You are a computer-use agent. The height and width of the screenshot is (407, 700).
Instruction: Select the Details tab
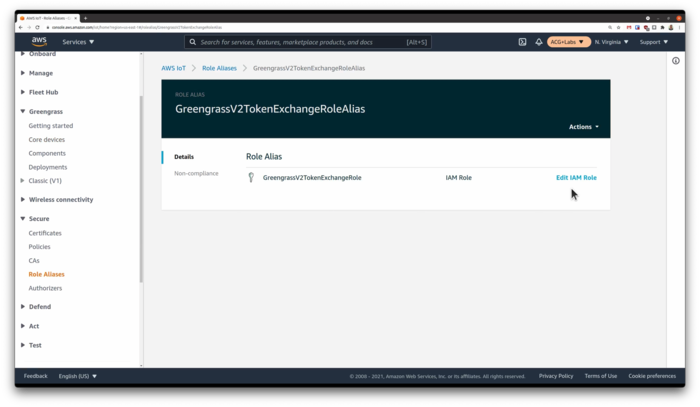pos(184,157)
